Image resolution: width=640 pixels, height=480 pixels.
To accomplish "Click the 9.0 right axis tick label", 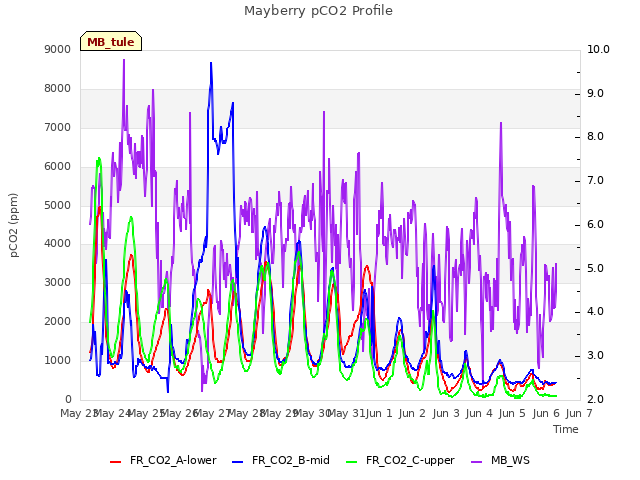I will tap(595, 93).
